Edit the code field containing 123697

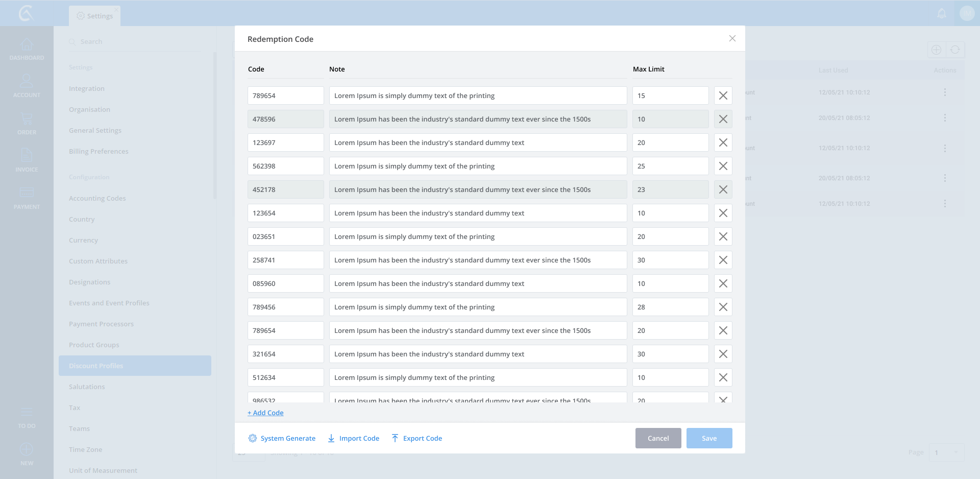pos(285,142)
